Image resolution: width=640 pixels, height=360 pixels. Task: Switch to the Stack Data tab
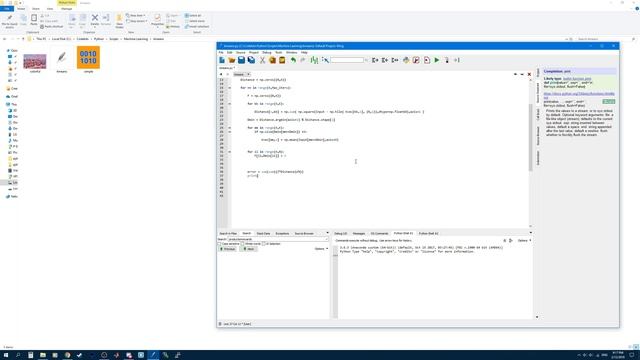[263, 233]
